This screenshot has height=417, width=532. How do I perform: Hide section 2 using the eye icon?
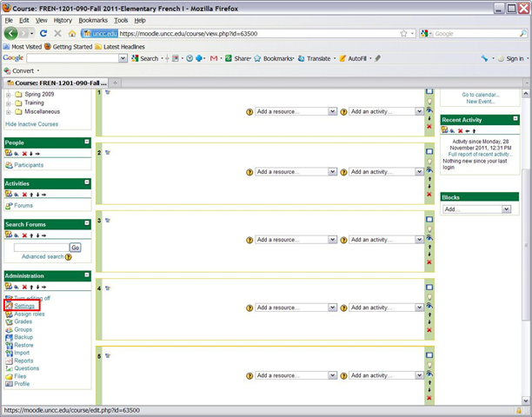pyautogui.click(x=429, y=172)
